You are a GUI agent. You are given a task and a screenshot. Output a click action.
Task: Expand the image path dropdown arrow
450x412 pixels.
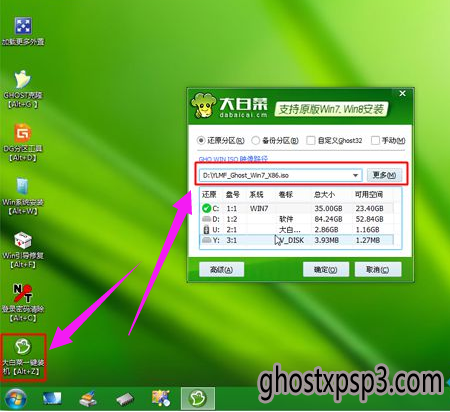coord(356,175)
